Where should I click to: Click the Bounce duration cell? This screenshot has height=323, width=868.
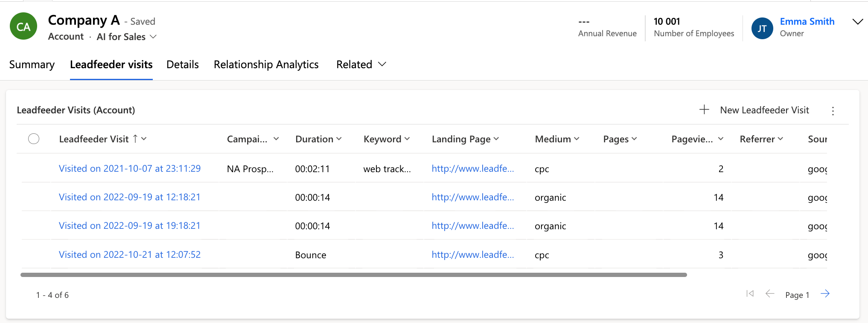311,255
